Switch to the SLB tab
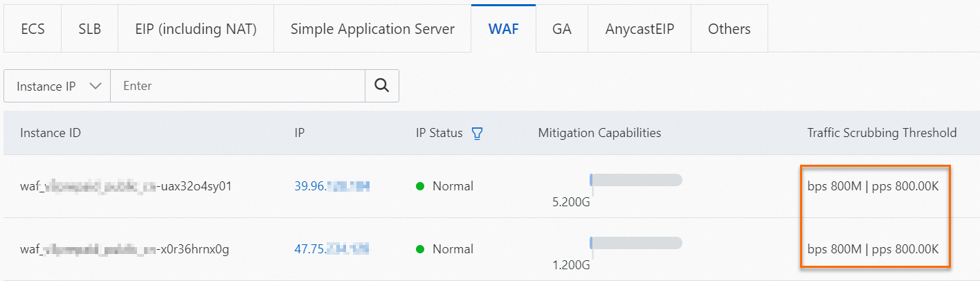The height and width of the screenshot is (281, 980). (89, 29)
